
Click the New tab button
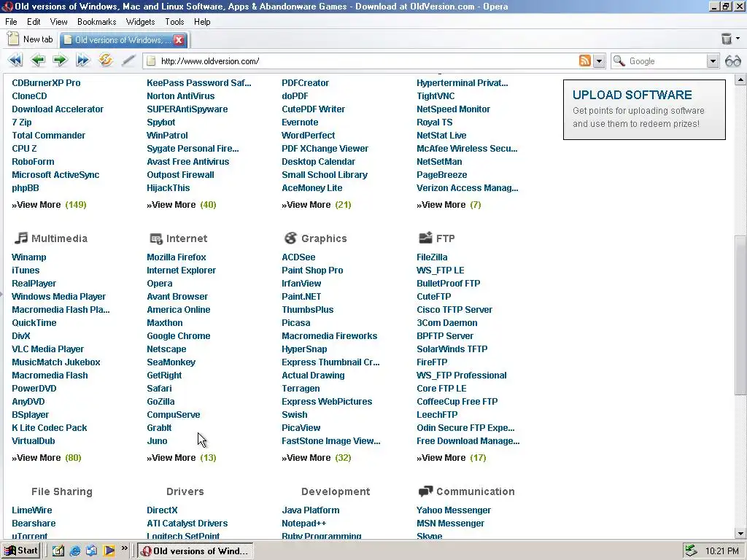[x=30, y=39]
